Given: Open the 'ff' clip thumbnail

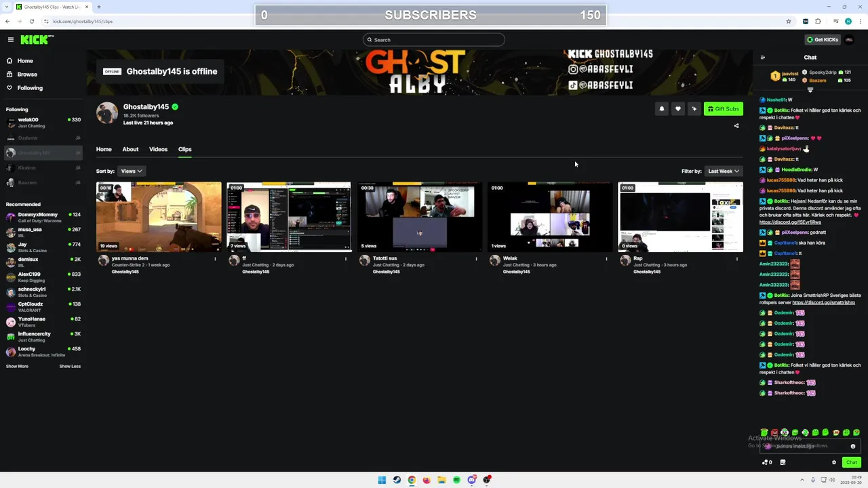Looking at the screenshot, I should [x=289, y=217].
